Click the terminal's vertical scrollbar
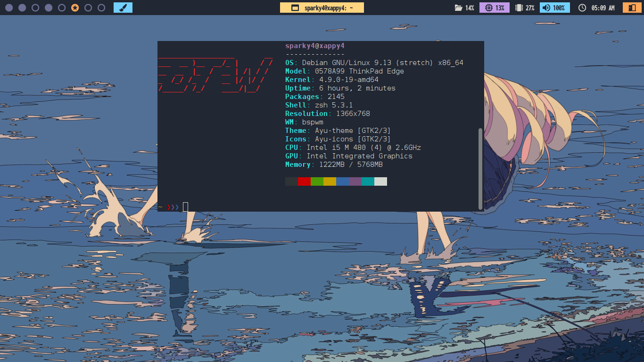Viewport: 644px width, 362px height. (x=480, y=167)
